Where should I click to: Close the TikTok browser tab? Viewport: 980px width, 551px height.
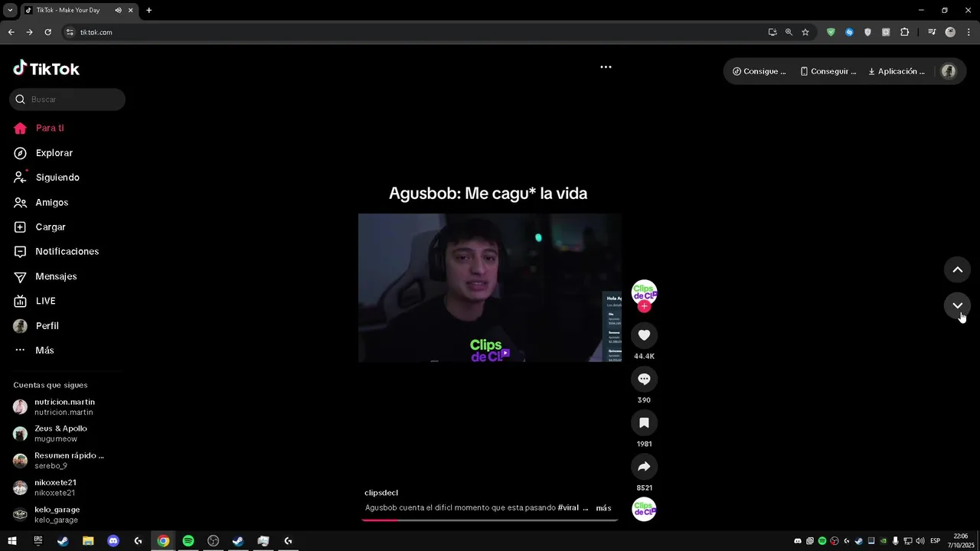131,11
